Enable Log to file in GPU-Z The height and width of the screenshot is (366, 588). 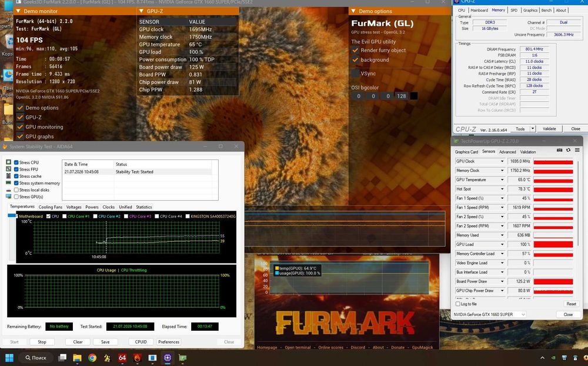point(457,304)
